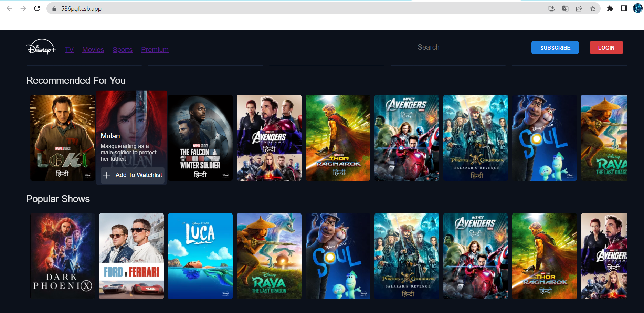The width and height of the screenshot is (644, 313).
Task: Select the Luca poster in Popular Shows
Action: [x=200, y=255]
